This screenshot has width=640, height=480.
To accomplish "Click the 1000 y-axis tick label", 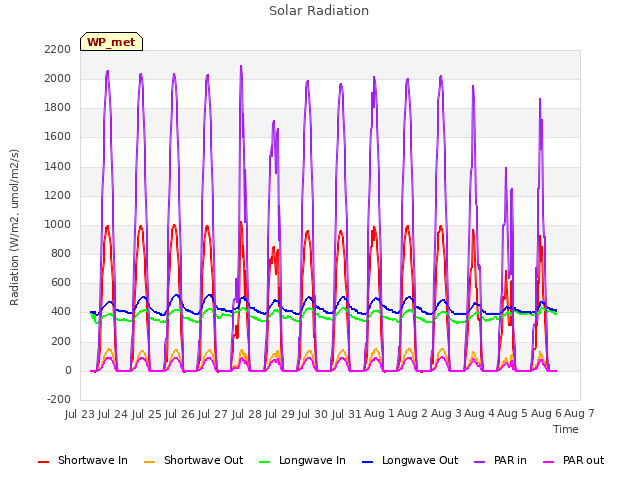I will (x=58, y=224).
